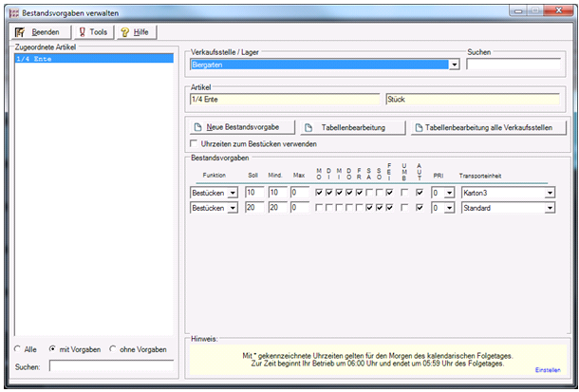This screenshot has height=392, width=579.
Task: Click the question mark Hilfe icon
Action: point(125,32)
